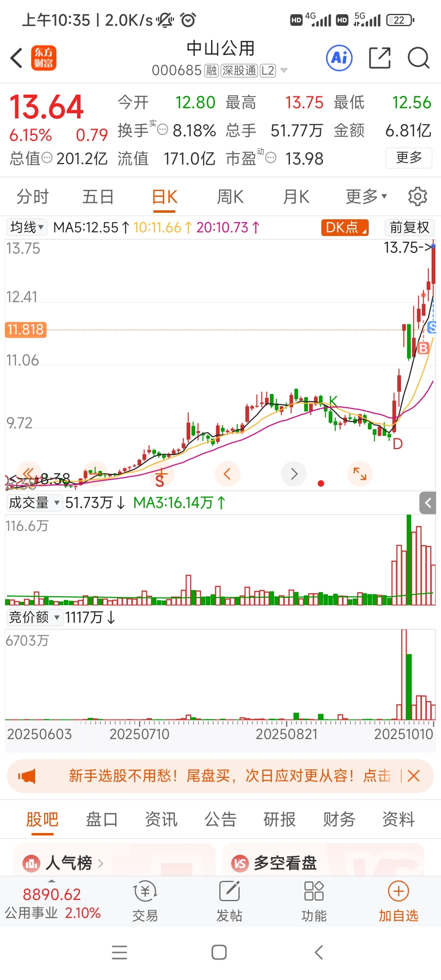Tap the 融 margin tag badge
This screenshot has height=980, width=441.
212,70
